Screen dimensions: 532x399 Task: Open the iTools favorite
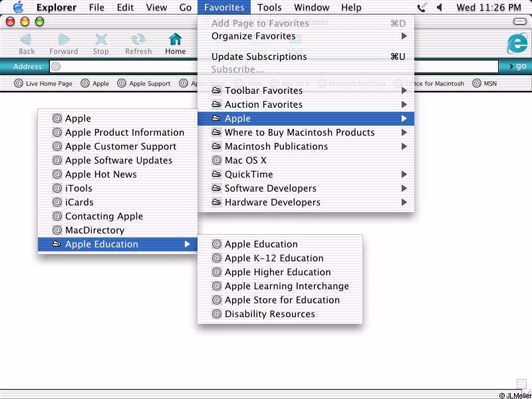point(118,188)
